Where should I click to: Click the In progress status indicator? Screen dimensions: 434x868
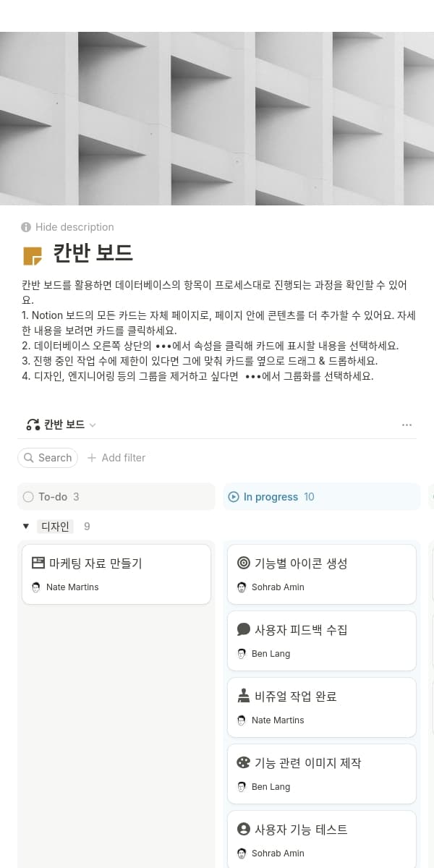click(234, 497)
